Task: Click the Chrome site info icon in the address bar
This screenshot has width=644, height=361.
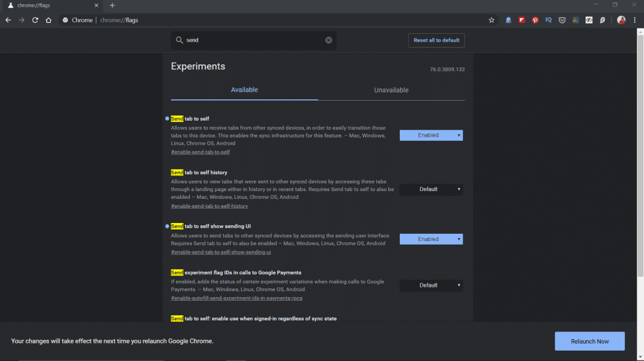Action: coord(65,20)
